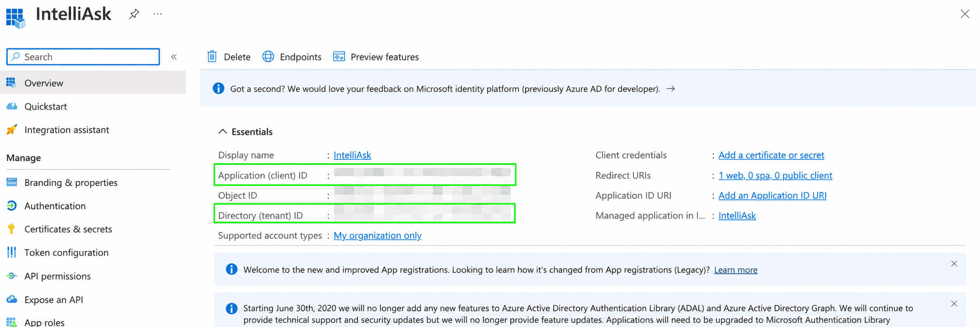Screen dimensions: 980x327
Task: Close the IntelliAsk blade
Action: (965, 14)
